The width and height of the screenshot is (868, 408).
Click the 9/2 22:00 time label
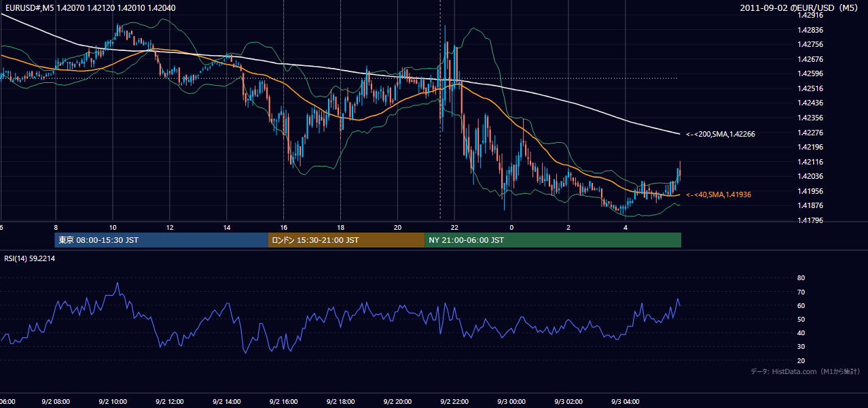pyautogui.click(x=455, y=402)
